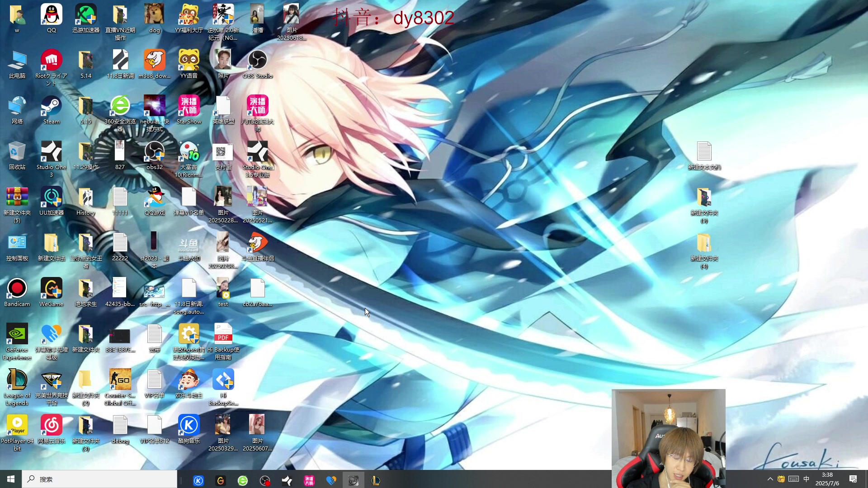
Task: Open Counter-Strike Global Offensive icon
Action: pyautogui.click(x=120, y=380)
